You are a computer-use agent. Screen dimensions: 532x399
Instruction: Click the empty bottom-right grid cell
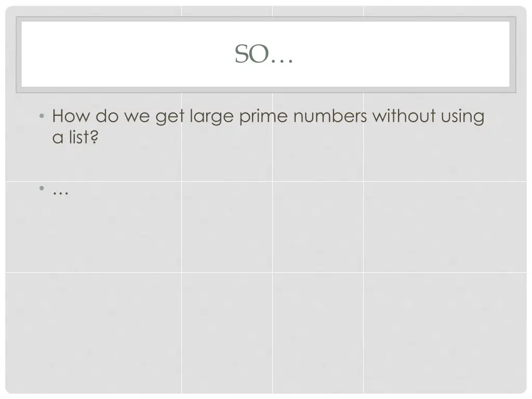[445, 332]
